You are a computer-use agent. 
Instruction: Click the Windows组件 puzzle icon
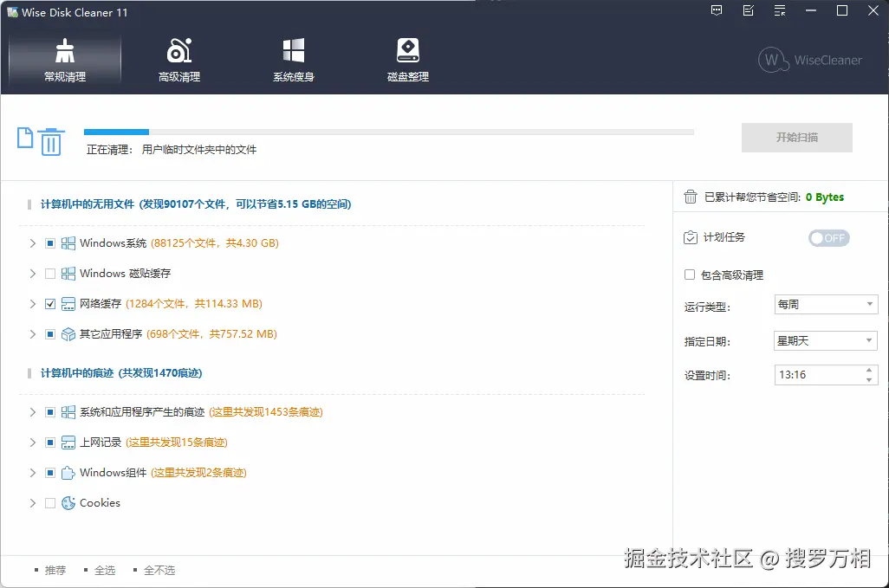tap(68, 473)
